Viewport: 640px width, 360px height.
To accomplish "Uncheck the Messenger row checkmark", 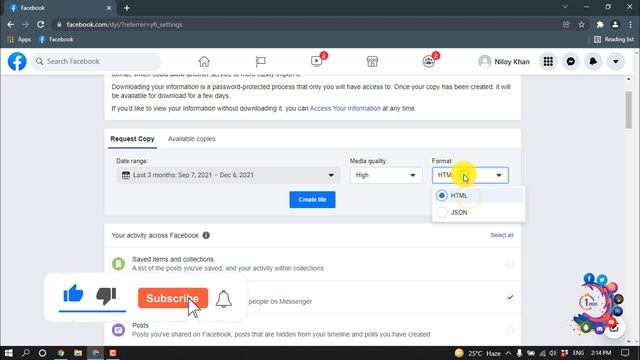I will [x=510, y=297].
